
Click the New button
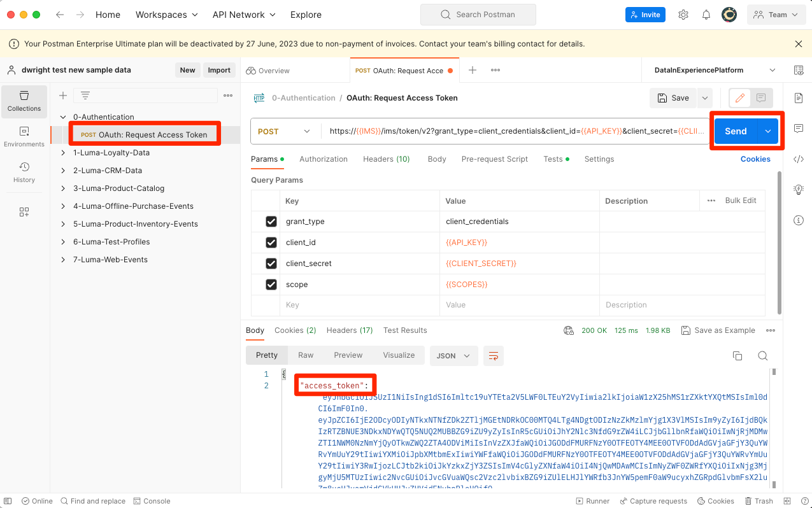tap(187, 70)
